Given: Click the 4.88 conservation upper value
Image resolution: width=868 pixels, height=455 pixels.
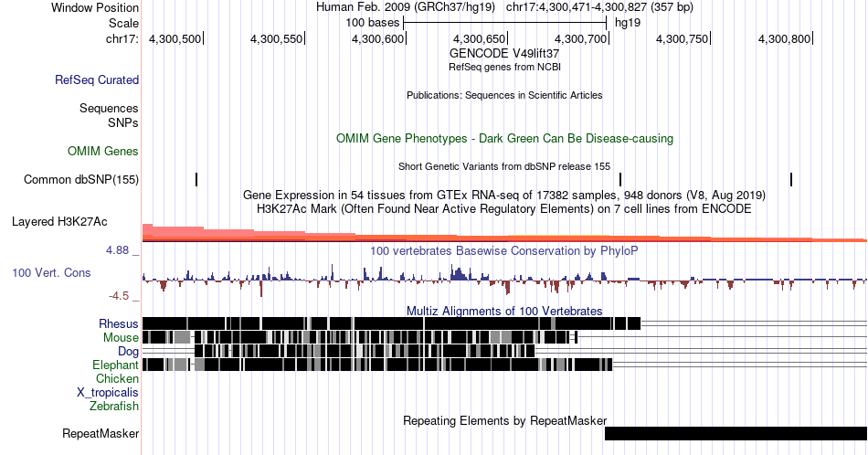Looking at the screenshot, I should coord(117,250).
